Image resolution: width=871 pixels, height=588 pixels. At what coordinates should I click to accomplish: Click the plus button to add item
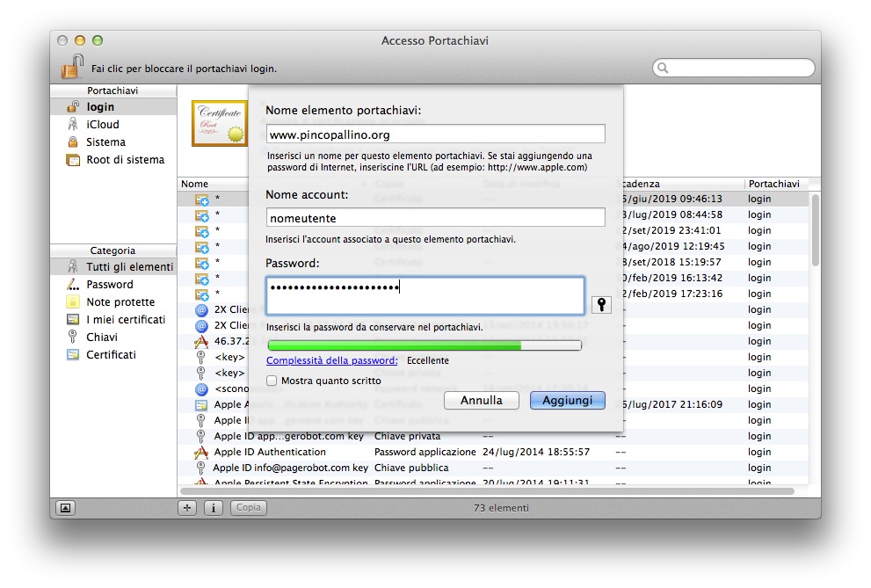[x=187, y=508]
